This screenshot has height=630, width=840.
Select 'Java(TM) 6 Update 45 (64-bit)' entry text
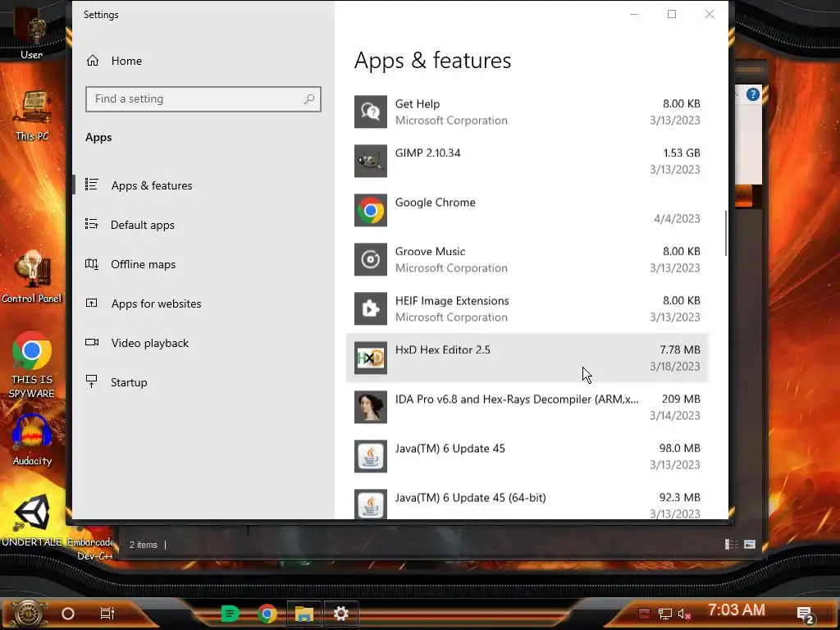470,498
